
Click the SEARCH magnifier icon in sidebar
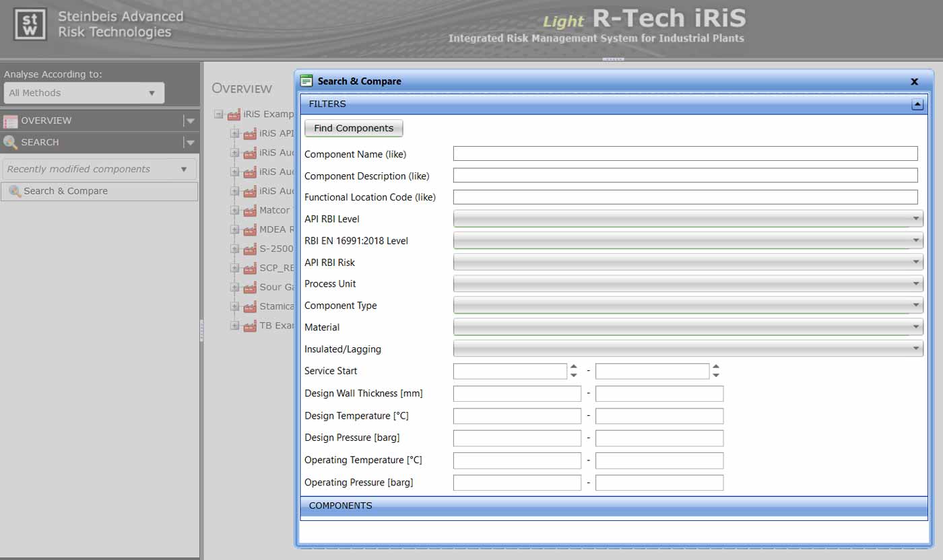[10, 142]
